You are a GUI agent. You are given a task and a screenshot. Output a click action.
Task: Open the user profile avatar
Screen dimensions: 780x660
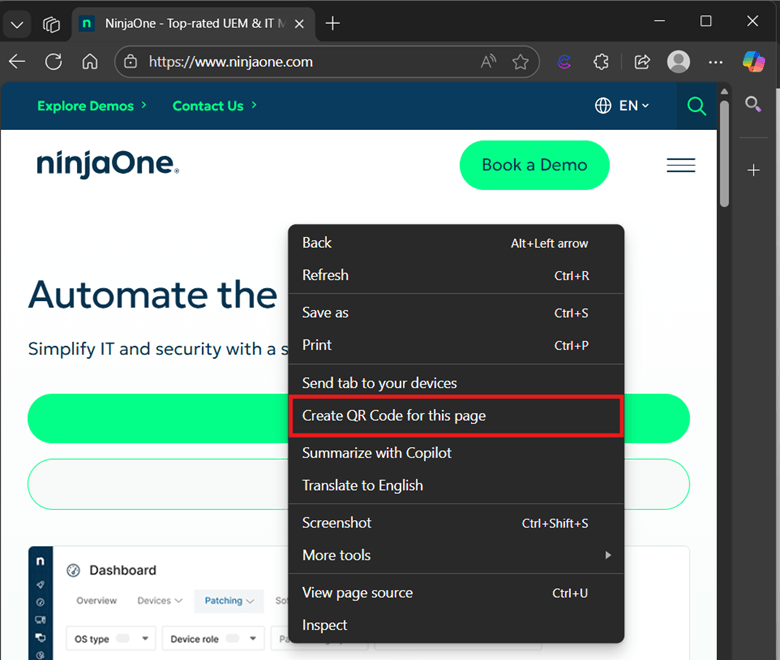point(678,62)
